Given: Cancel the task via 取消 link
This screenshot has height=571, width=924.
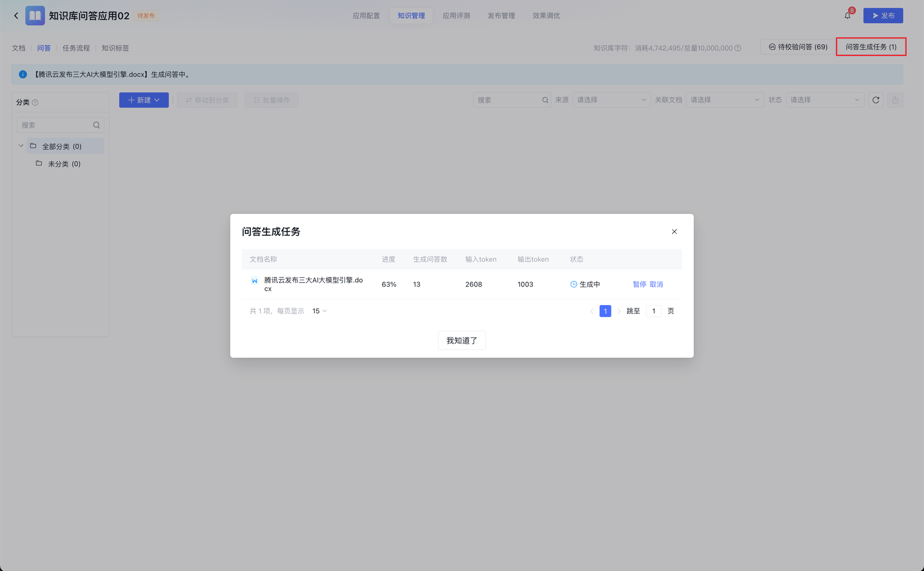Looking at the screenshot, I should point(656,284).
